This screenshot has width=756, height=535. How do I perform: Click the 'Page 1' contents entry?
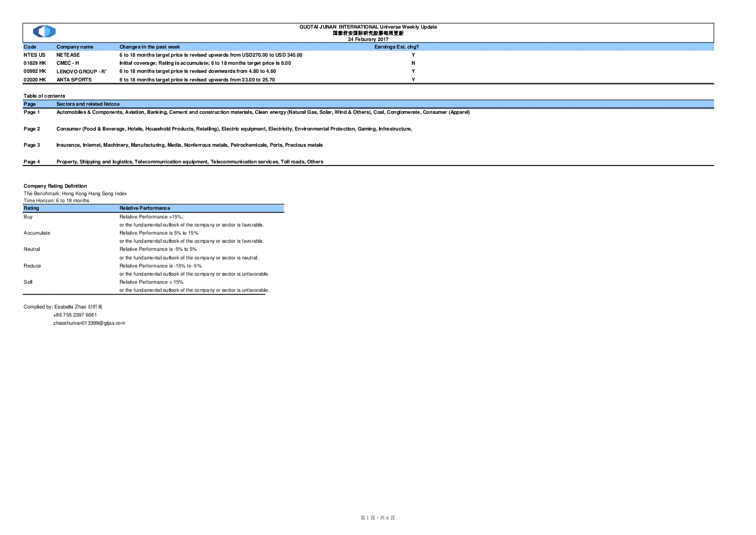tap(32, 112)
